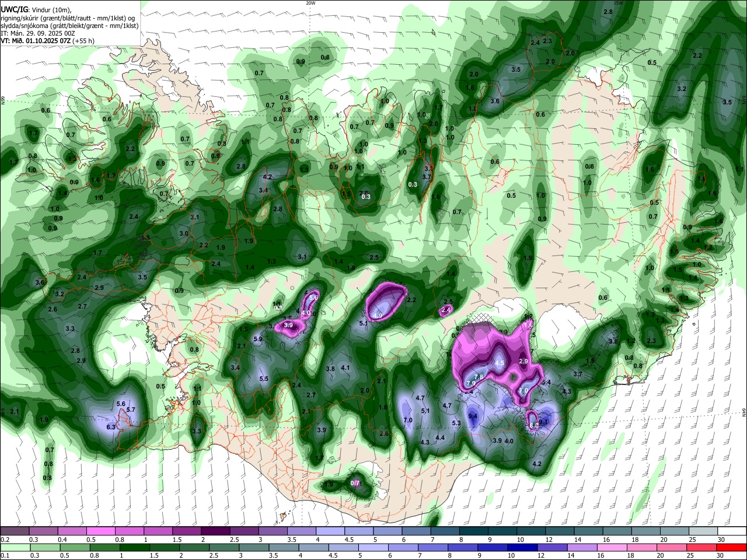Click the 'slydda/snjókoma' legend description line

click(x=69, y=26)
